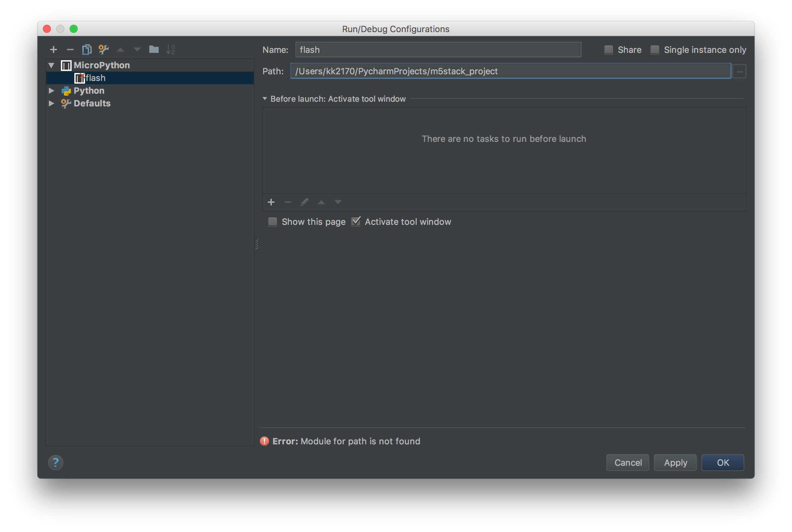Enable Single instance only checkbox
The height and width of the screenshot is (532, 792).
(x=655, y=50)
